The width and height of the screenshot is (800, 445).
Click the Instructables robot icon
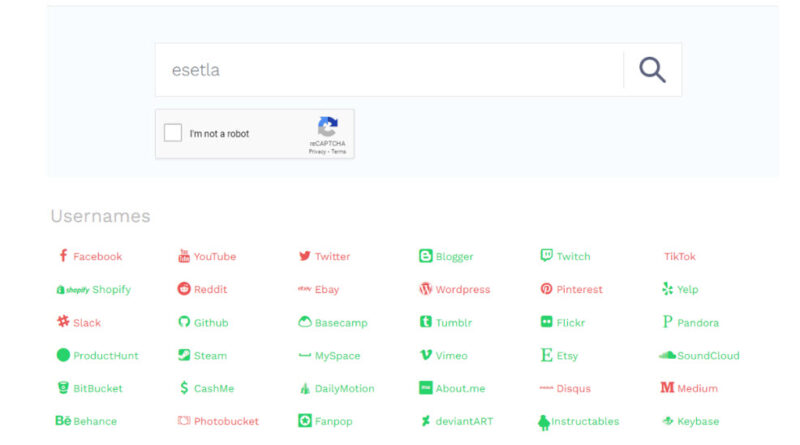point(544,423)
